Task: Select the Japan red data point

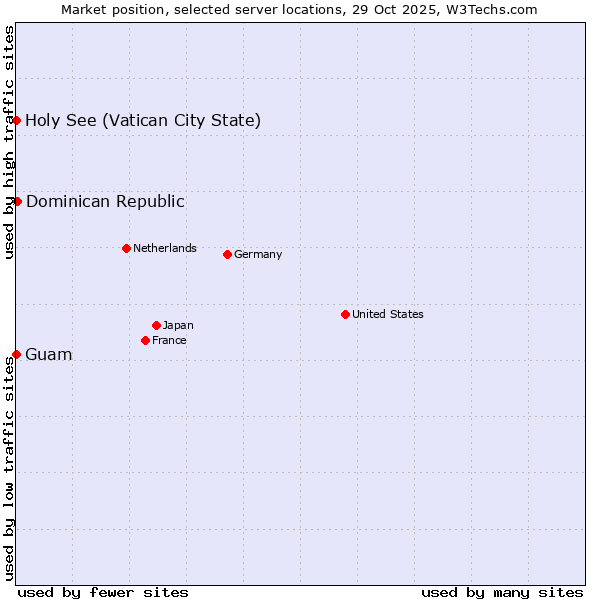Action: [156, 325]
